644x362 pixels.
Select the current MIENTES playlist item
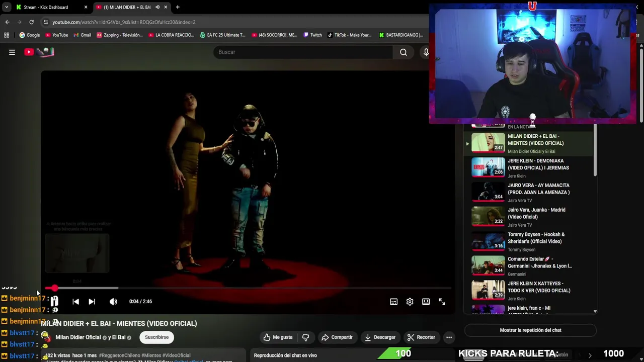528,143
